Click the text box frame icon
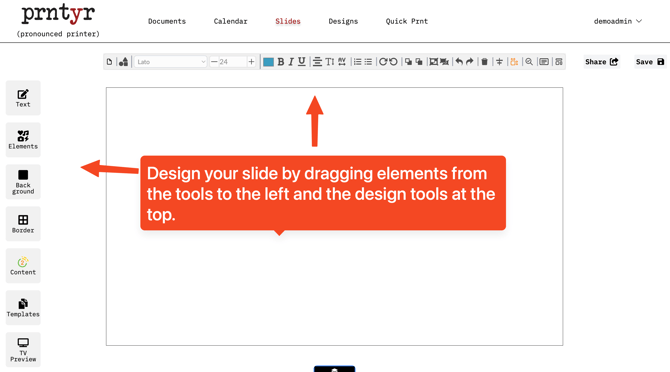 coord(544,62)
